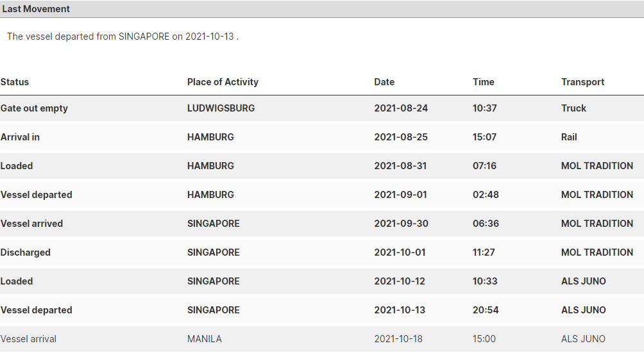The width and height of the screenshot is (644, 355).
Task: Click the Rail transport cell
Action: (569, 137)
